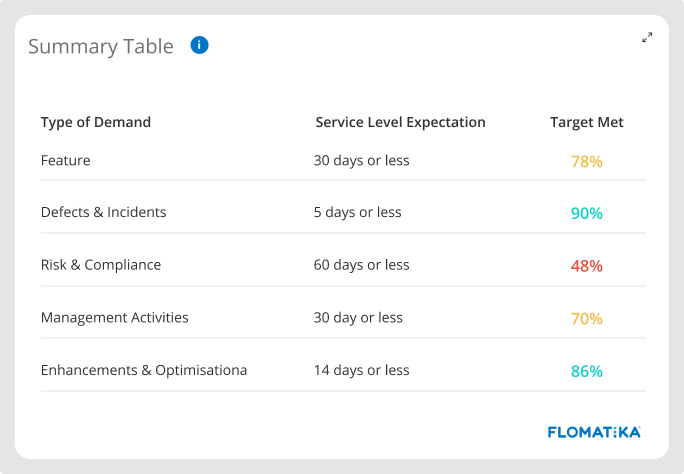Select the Defects & Incidents row
The height and width of the screenshot is (474, 684).
(x=343, y=212)
